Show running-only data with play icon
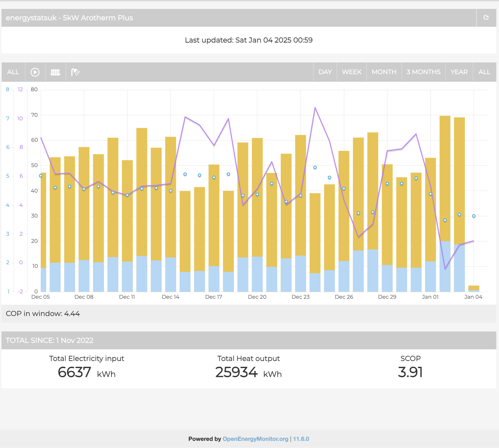 35,72
